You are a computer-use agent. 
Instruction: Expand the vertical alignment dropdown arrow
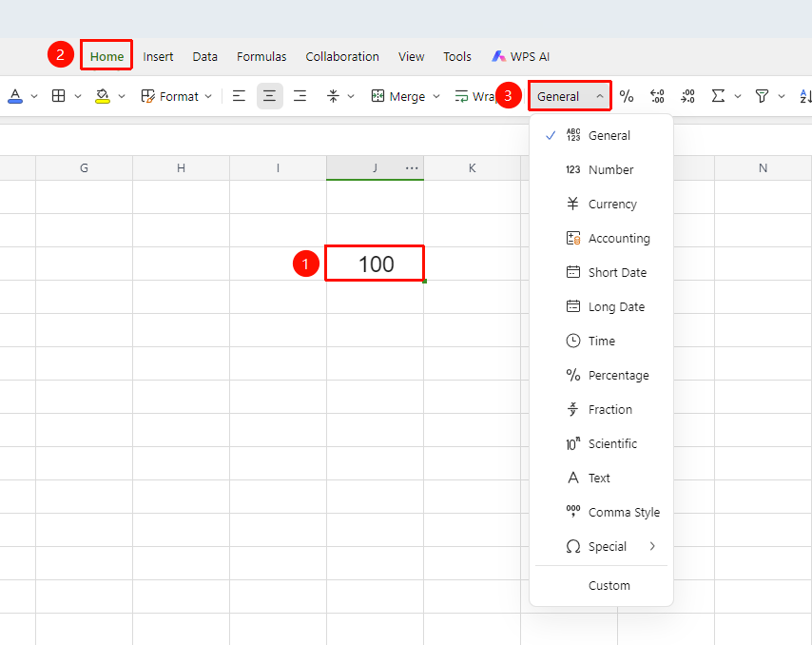click(x=351, y=96)
